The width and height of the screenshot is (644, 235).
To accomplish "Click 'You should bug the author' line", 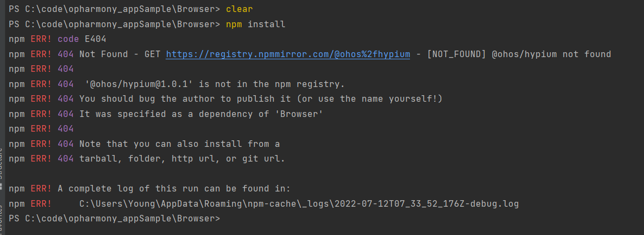I will (x=261, y=99).
